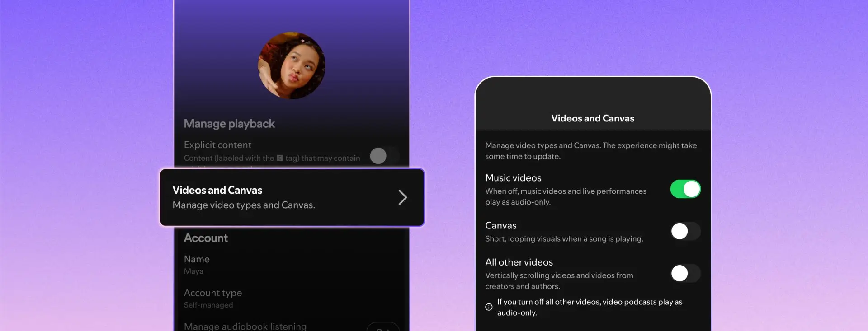Open Manage audiobook listening option

click(245, 326)
